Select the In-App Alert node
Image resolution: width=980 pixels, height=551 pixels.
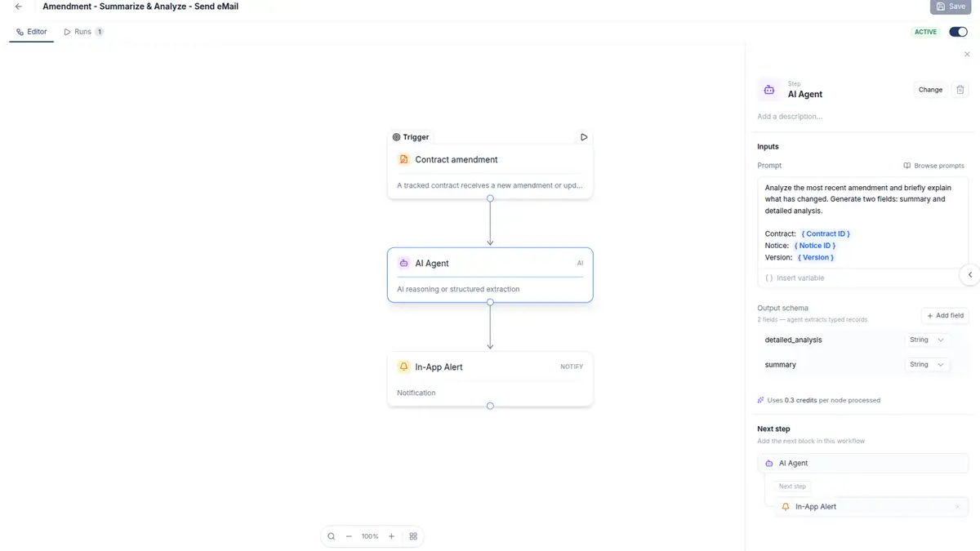490,379
